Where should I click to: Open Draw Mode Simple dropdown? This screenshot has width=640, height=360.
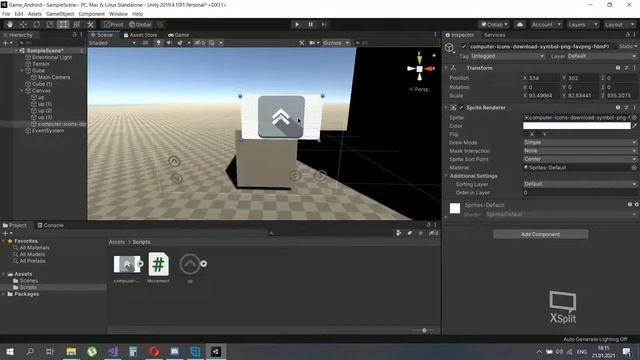pyautogui.click(x=580, y=143)
